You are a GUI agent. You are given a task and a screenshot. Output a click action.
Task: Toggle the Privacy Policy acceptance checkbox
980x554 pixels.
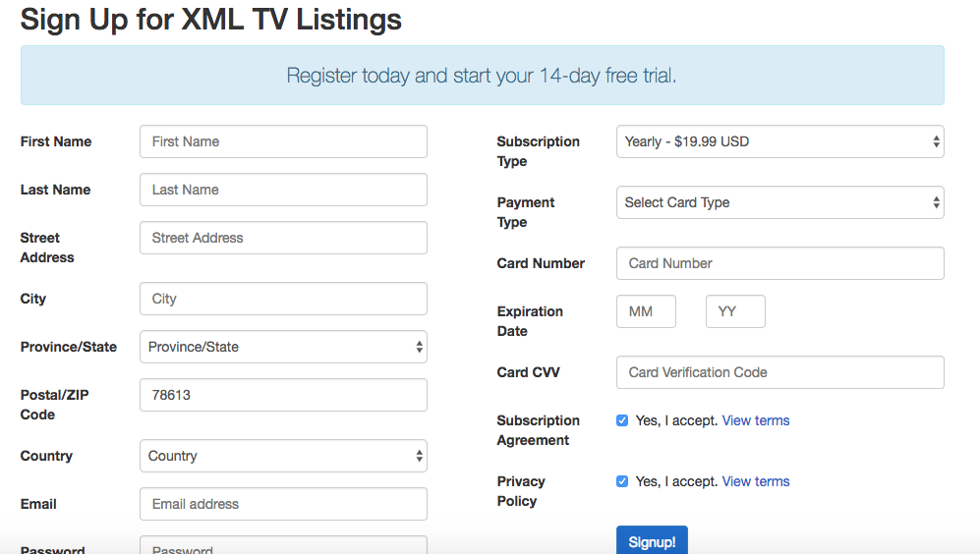[x=622, y=481]
